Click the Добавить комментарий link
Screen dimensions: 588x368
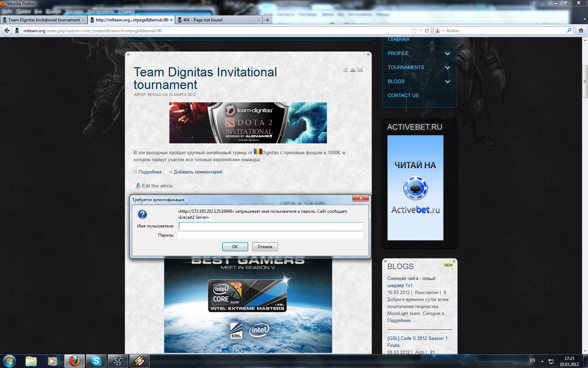[x=198, y=172]
